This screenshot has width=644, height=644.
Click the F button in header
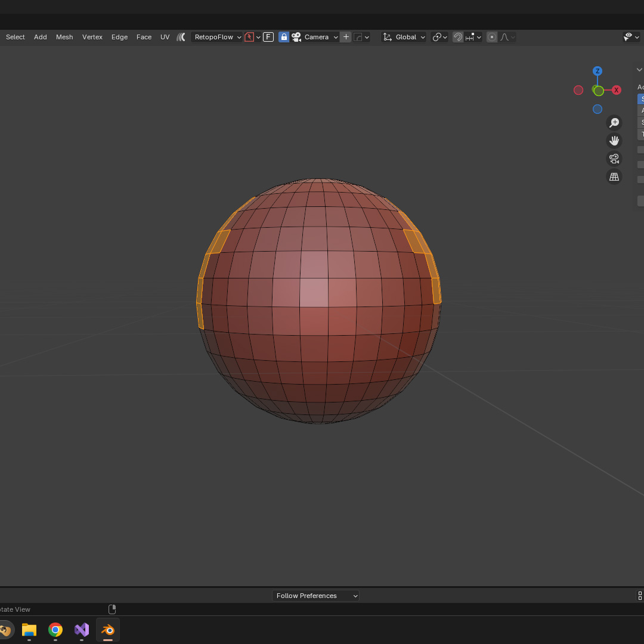268,37
